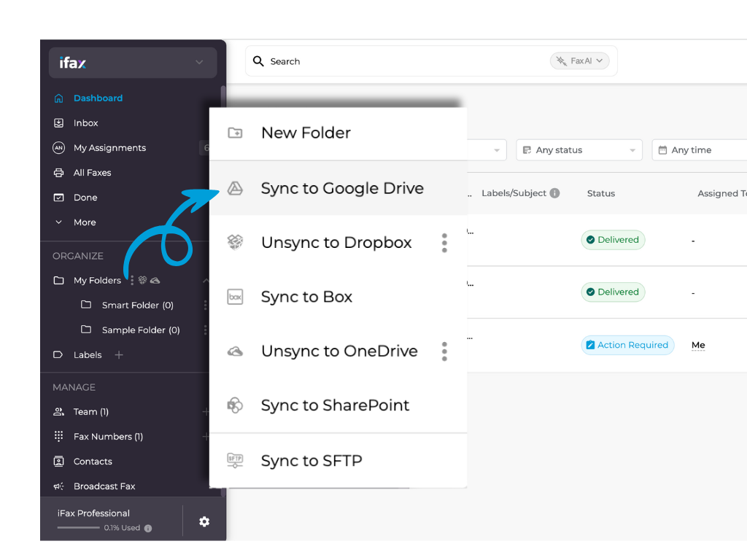747x560 pixels.
Task: Open OneDrive sync options dots
Action: 444,351
